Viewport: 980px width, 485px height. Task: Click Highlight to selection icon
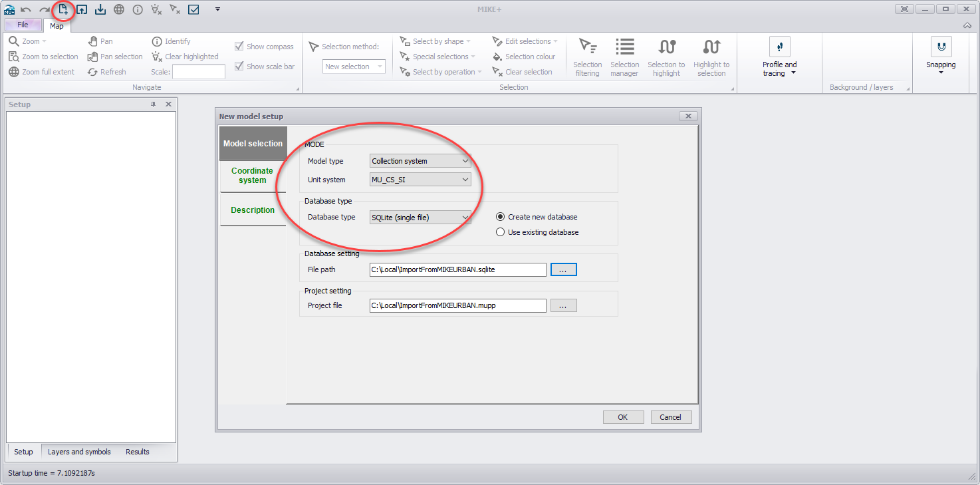tap(711, 57)
